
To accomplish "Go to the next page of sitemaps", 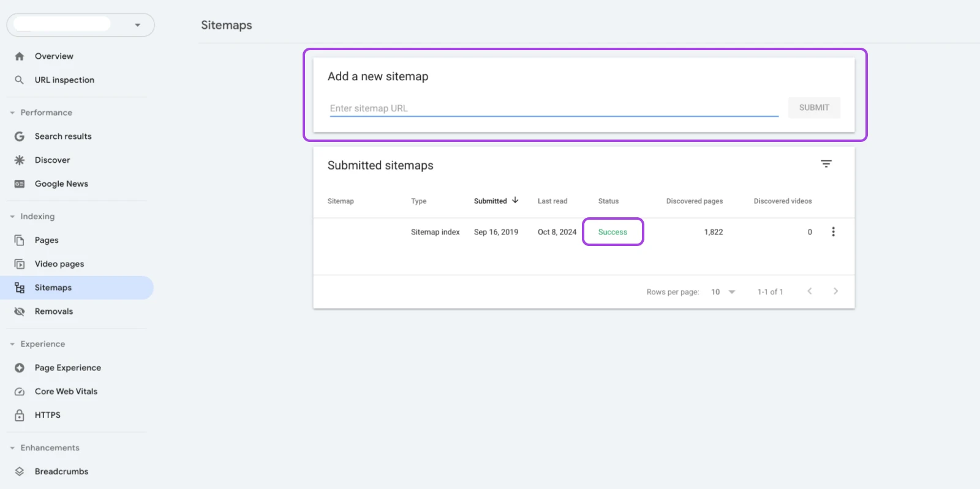I will [835, 291].
